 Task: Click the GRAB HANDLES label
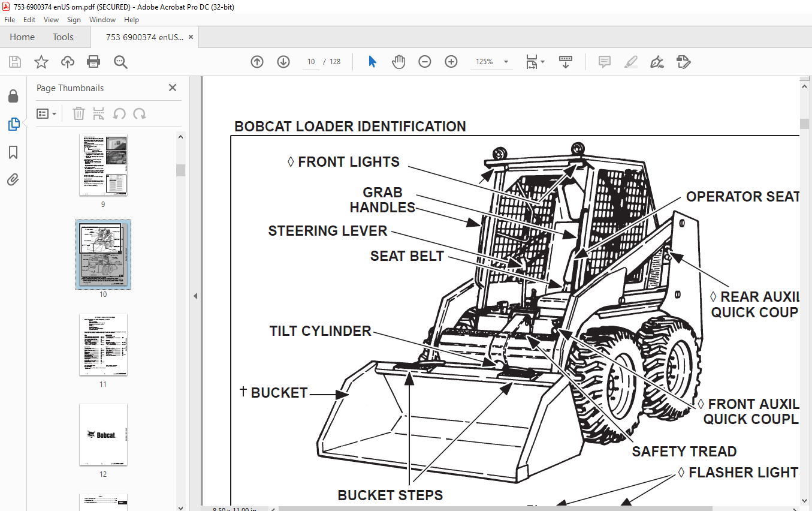tap(382, 200)
